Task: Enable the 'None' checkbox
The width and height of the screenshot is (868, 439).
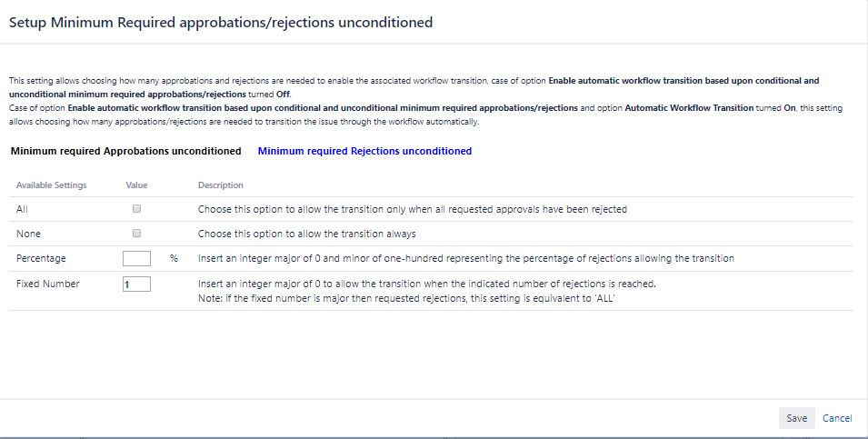Action: point(136,234)
